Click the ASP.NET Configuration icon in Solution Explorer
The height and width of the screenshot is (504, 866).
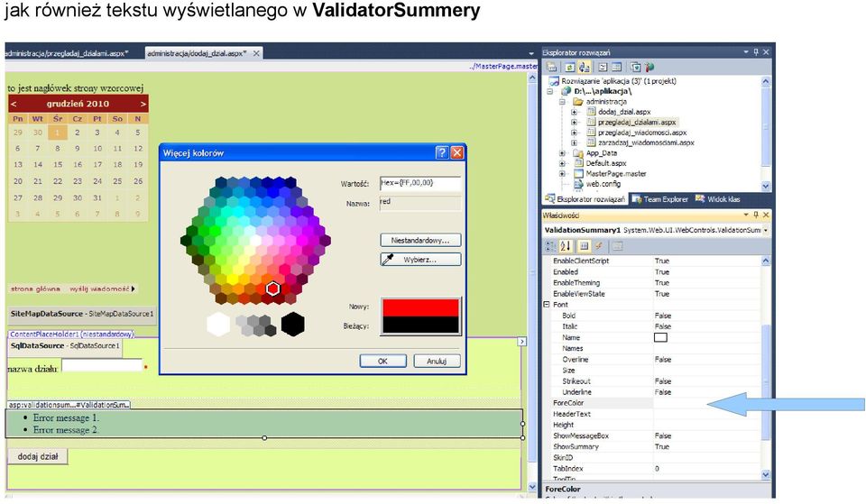pos(649,68)
